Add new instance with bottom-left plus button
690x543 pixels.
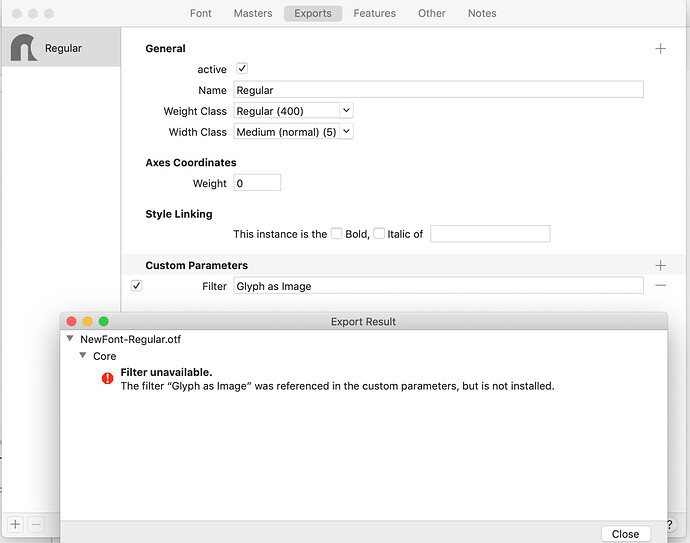(x=15, y=524)
